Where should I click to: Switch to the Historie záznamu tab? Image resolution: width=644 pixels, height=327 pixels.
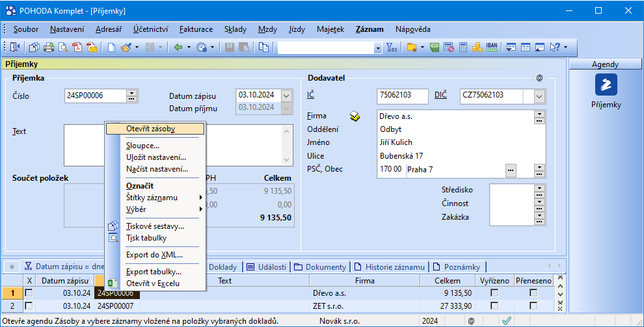coord(390,267)
